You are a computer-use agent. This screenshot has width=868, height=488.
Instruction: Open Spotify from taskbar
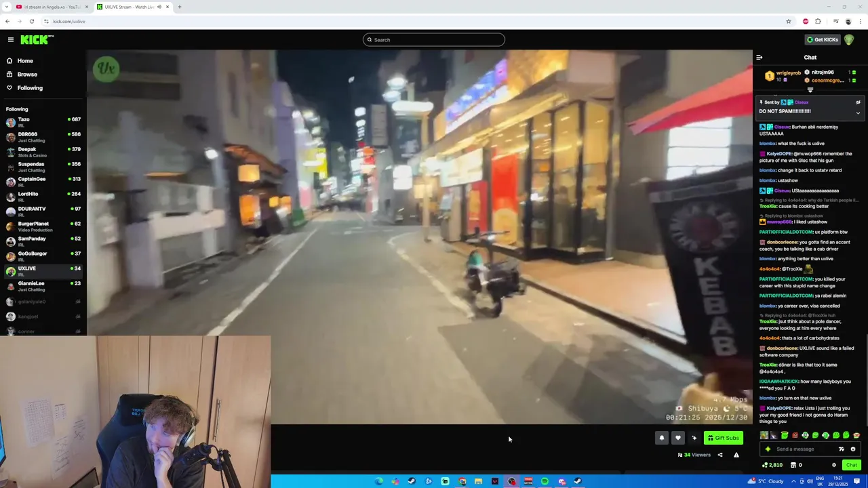(x=545, y=481)
